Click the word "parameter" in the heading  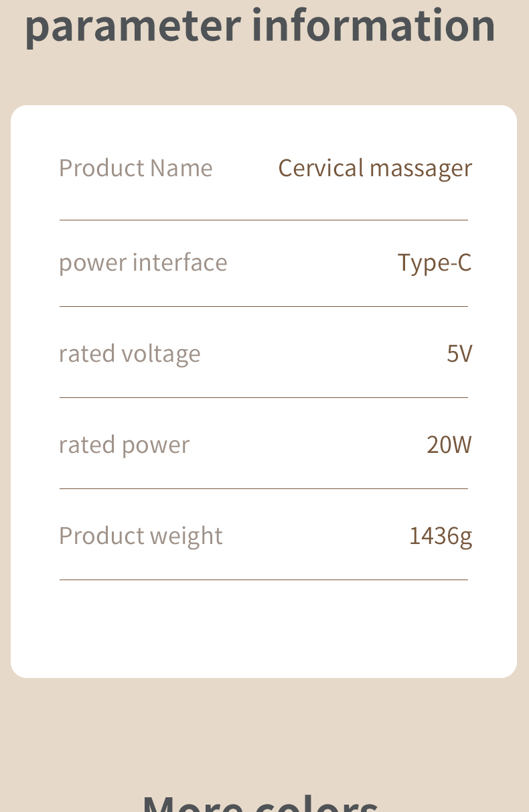[133, 25]
